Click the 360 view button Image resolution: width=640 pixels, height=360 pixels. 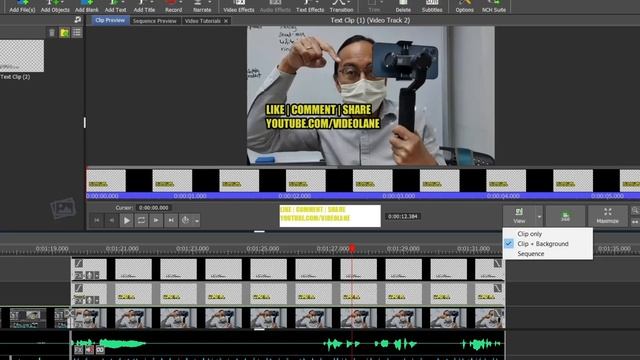click(x=565, y=216)
